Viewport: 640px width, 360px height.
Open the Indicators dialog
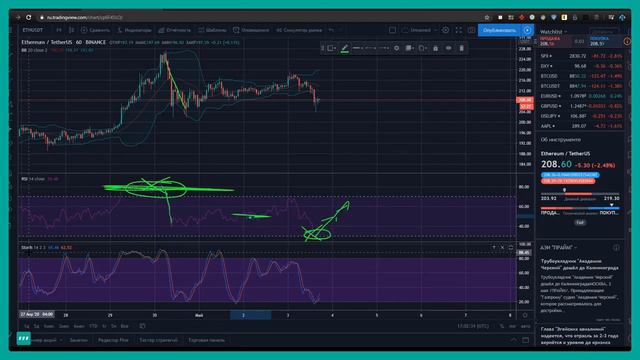coord(134,30)
